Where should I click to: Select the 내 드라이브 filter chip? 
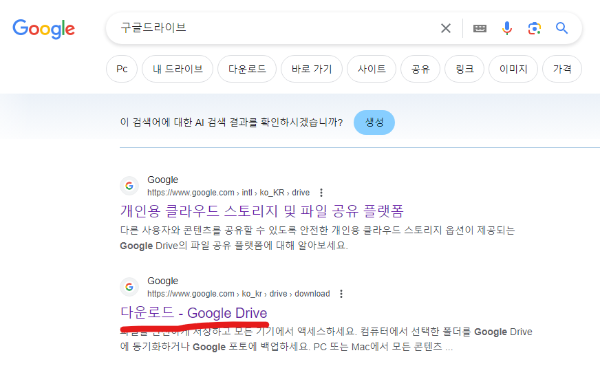tap(178, 69)
